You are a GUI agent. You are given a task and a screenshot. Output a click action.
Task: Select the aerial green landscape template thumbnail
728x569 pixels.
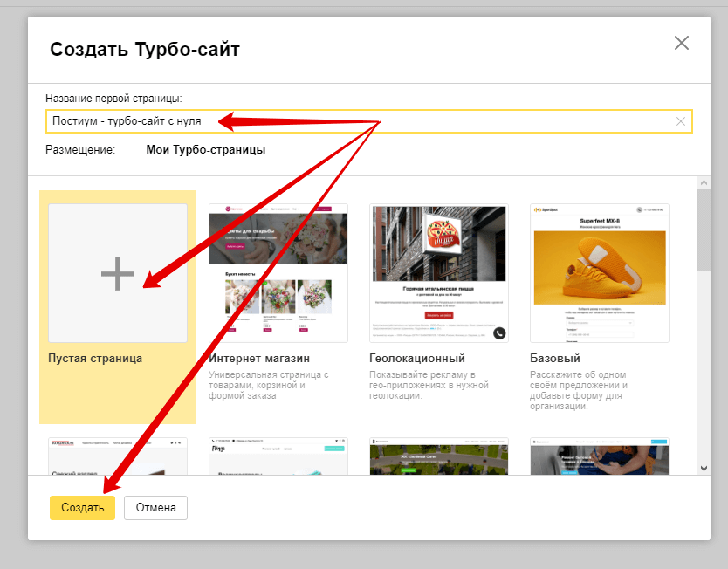coord(438,456)
